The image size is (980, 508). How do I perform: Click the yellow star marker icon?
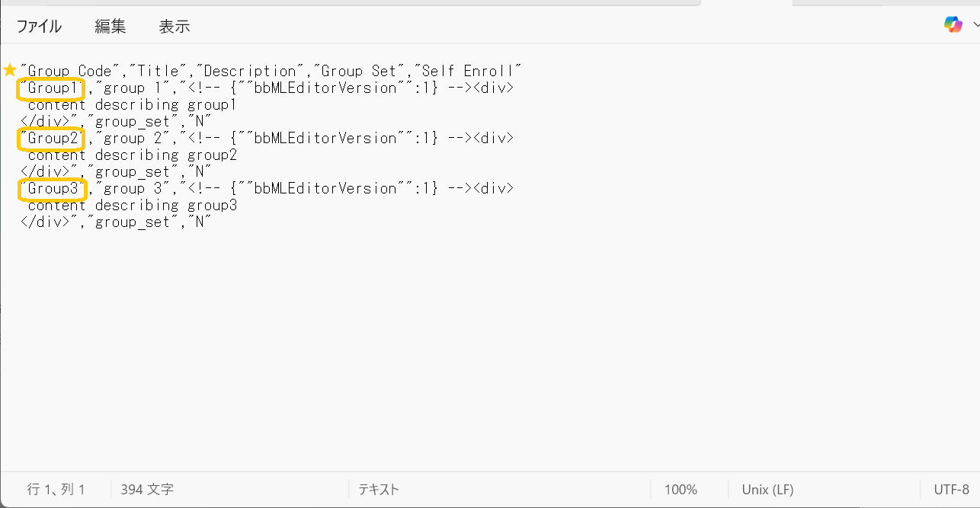point(10,70)
